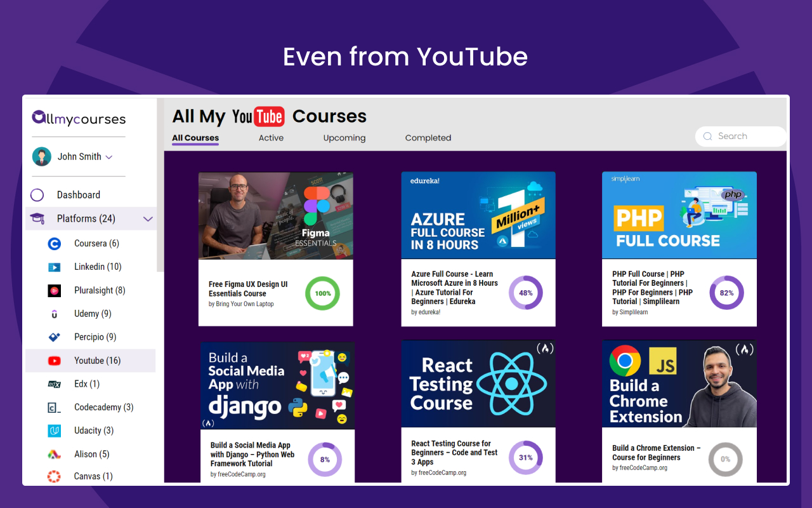Select the Coursera platform icon in sidebar
The image size is (812, 508).
tap(53, 243)
